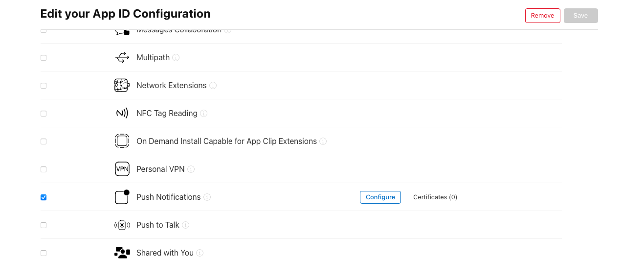Tick the Push to Talk checkbox
This screenshot has height=259, width=644.
(44, 225)
